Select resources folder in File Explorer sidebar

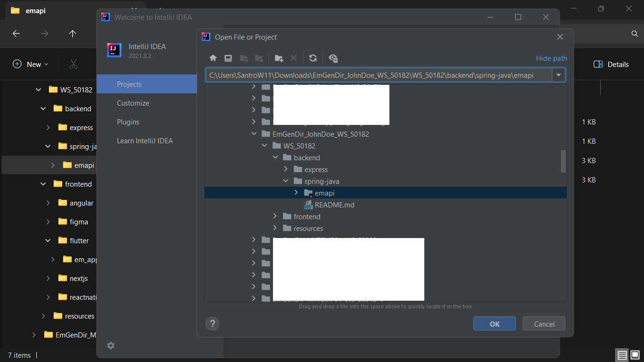point(74,316)
